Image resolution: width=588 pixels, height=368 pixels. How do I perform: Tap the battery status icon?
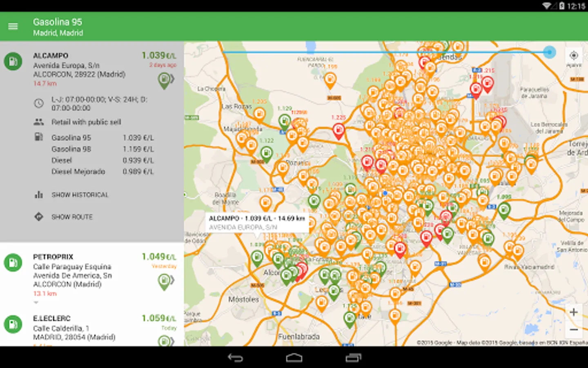point(562,6)
